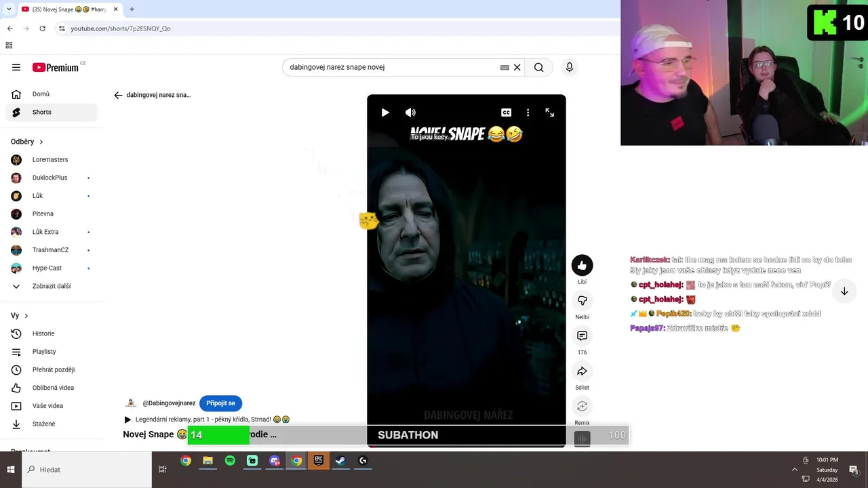Open DuklockPlus channel subscription

click(x=52, y=178)
